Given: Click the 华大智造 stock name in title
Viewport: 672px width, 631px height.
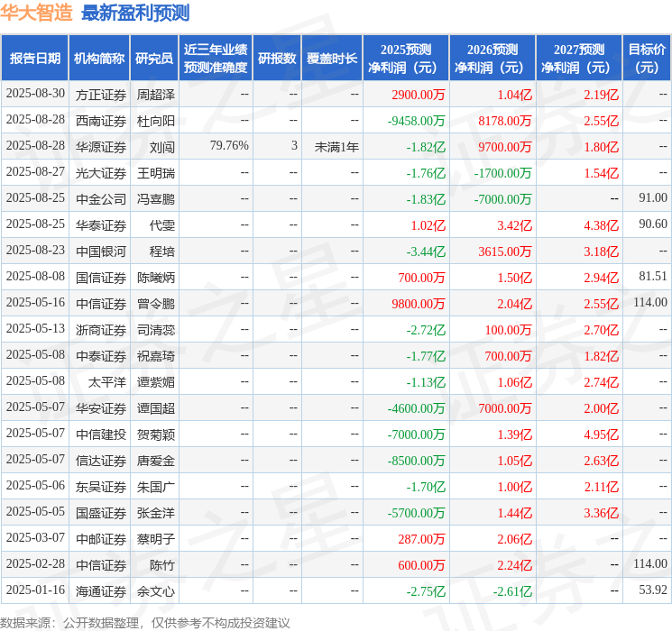Looking at the screenshot, I should click(x=37, y=14).
